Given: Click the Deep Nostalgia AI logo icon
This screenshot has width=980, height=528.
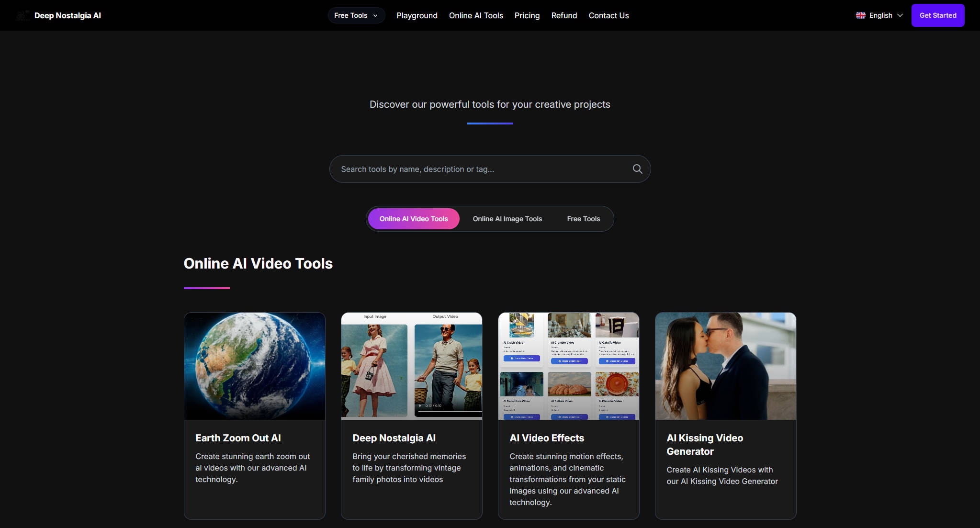Looking at the screenshot, I should [23, 15].
